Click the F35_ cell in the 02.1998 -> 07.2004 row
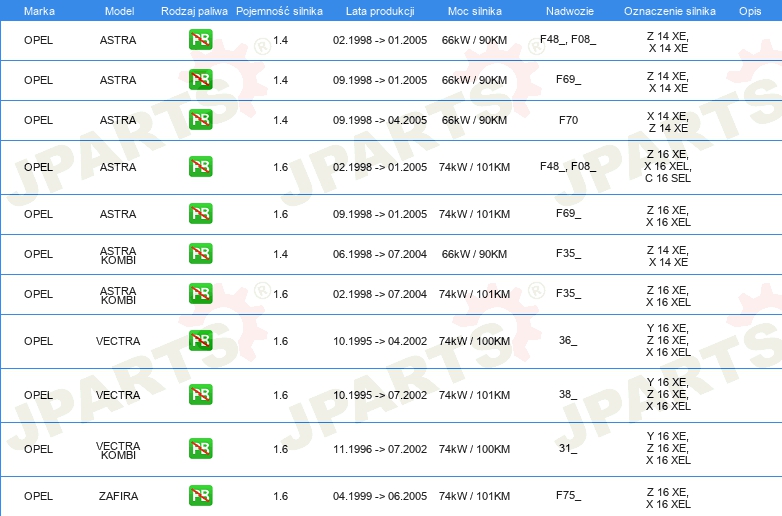This screenshot has width=782, height=516. tap(569, 293)
